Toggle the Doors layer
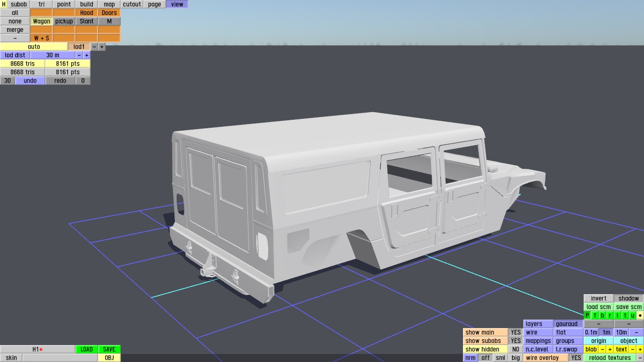Image resolution: width=644 pixels, height=362 pixels. tap(109, 13)
